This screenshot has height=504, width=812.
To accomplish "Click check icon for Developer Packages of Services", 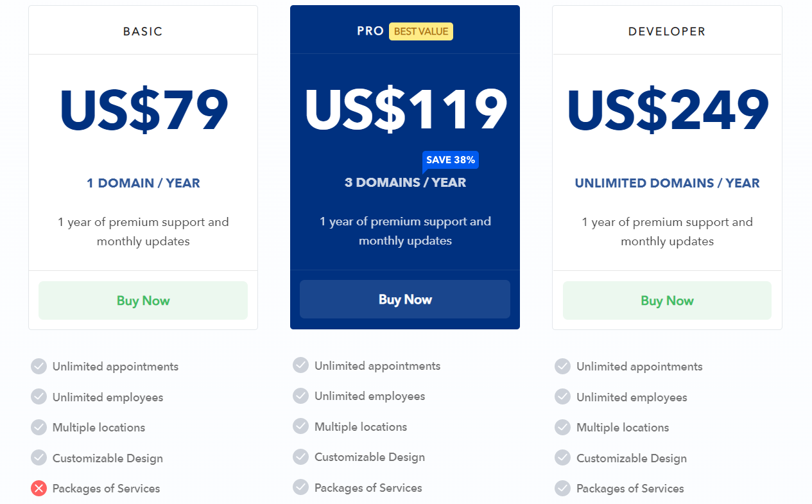I will [x=563, y=489].
